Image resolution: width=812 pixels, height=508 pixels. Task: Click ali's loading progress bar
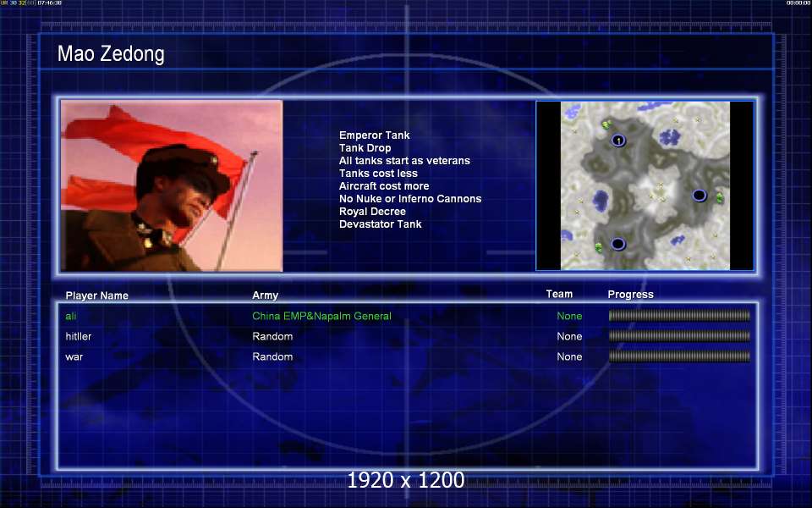pos(679,316)
